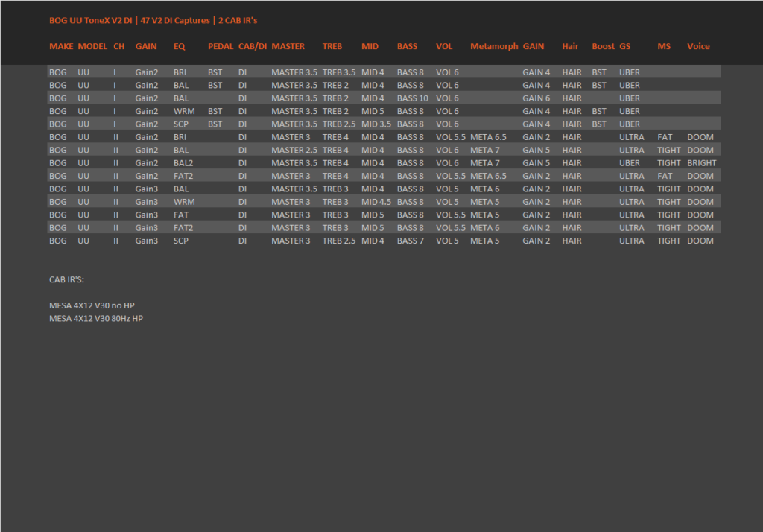
Task: Click the CAB/DI column header
Action: coord(253,46)
